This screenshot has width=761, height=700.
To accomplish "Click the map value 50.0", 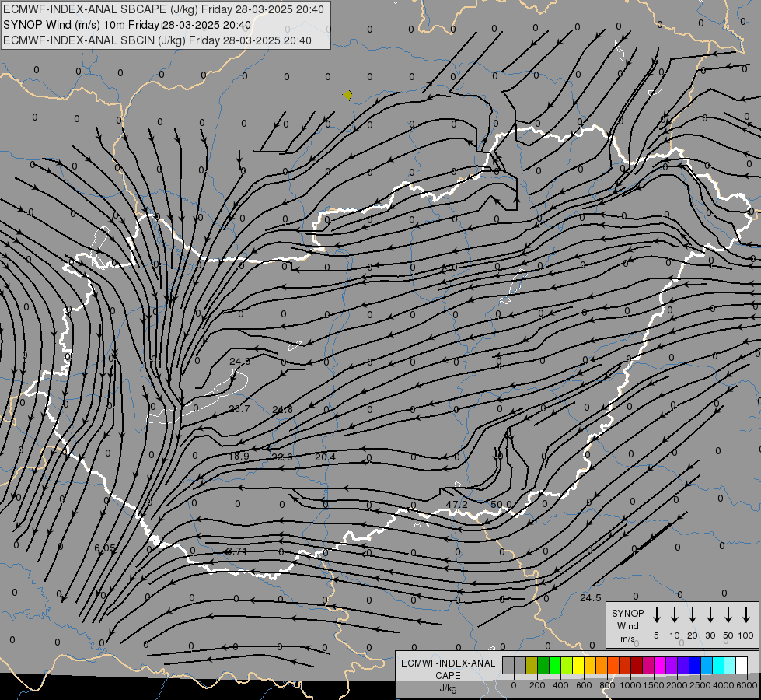I will (501, 505).
